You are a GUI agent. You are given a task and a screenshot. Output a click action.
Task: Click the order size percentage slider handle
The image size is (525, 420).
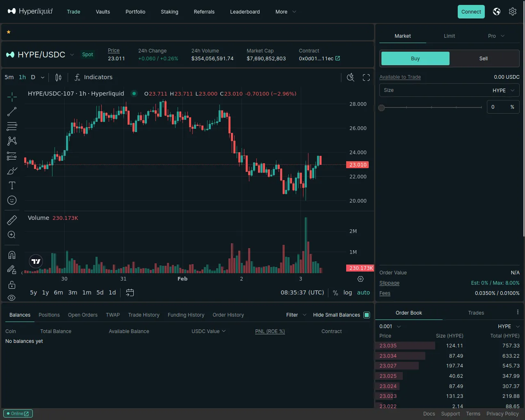point(382,107)
